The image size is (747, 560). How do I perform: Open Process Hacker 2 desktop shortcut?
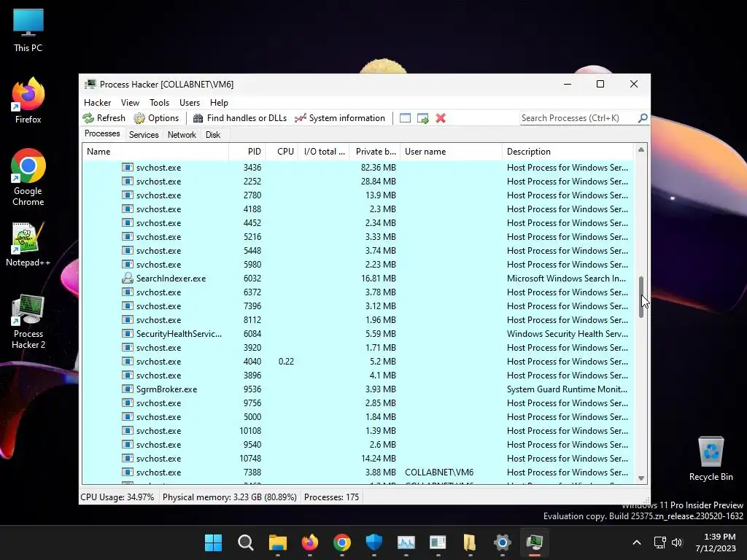click(x=28, y=322)
